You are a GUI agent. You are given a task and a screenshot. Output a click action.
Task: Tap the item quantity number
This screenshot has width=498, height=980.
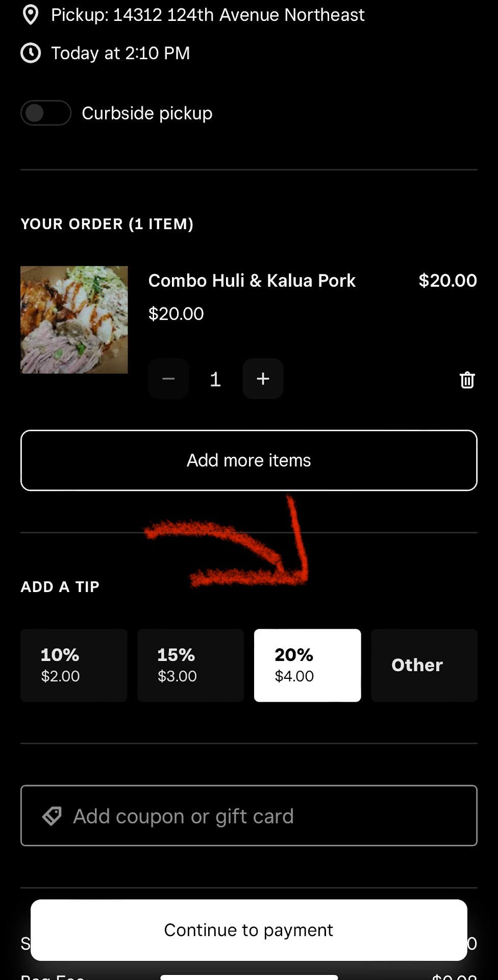pos(215,379)
